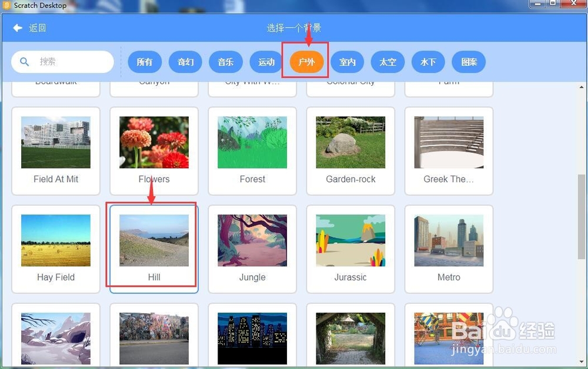Select the 奇幻 category filter

pyautogui.click(x=185, y=62)
